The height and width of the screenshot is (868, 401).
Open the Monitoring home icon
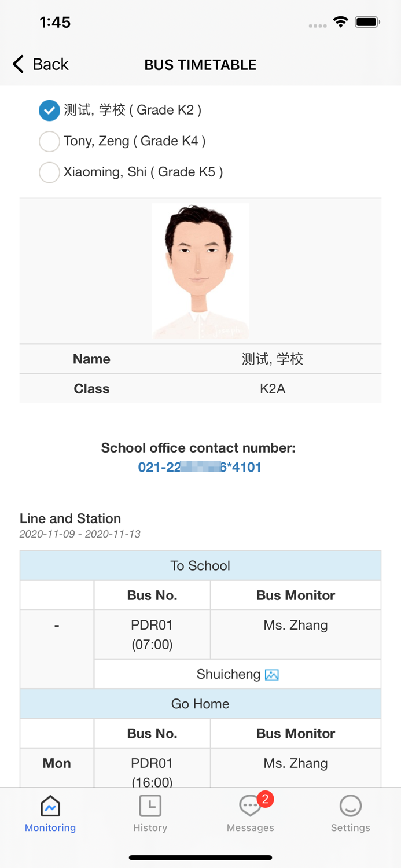(50, 806)
